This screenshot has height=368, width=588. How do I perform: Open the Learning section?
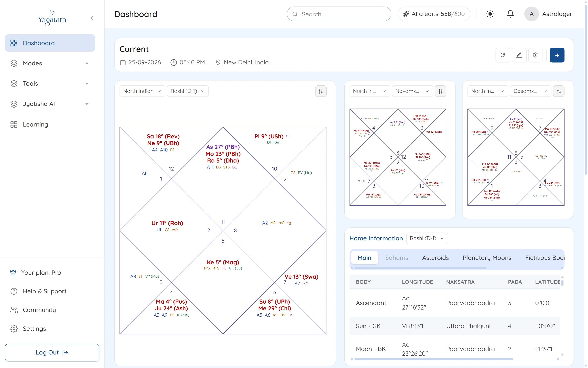click(x=50, y=124)
